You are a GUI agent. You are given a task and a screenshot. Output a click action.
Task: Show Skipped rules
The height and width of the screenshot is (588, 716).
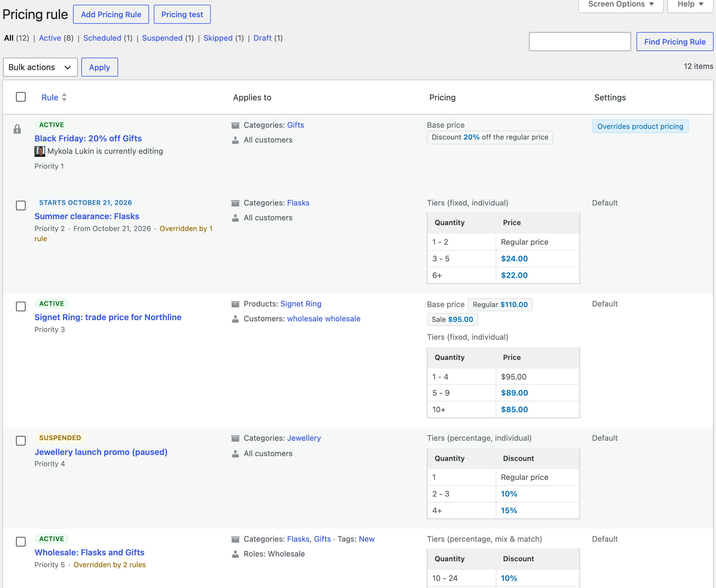[218, 38]
